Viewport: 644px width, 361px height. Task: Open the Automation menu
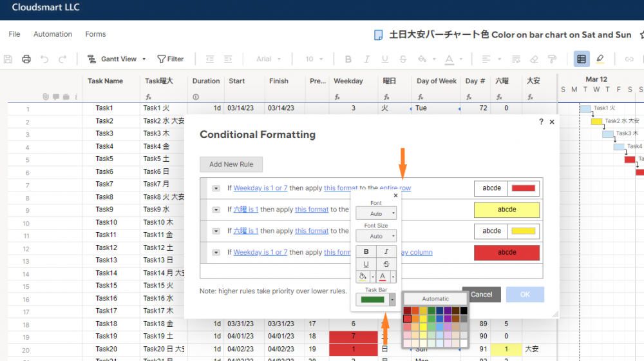coord(53,34)
